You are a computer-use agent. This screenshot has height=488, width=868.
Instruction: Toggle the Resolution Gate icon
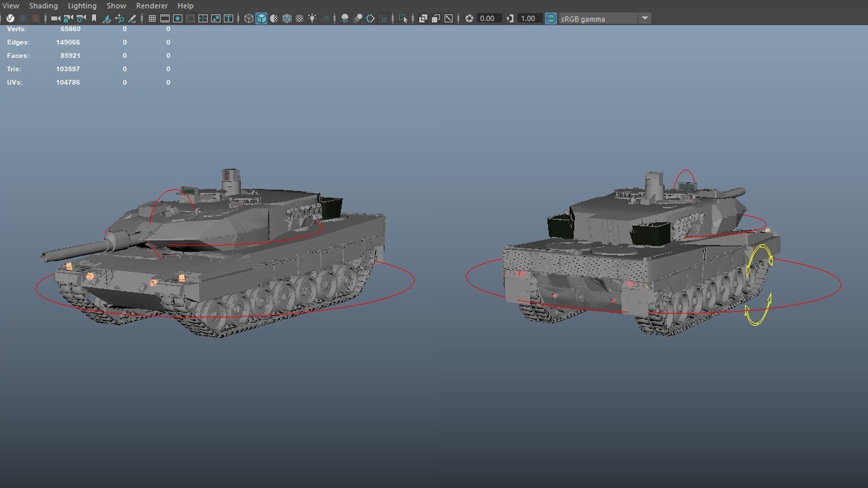pyautogui.click(x=178, y=19)
